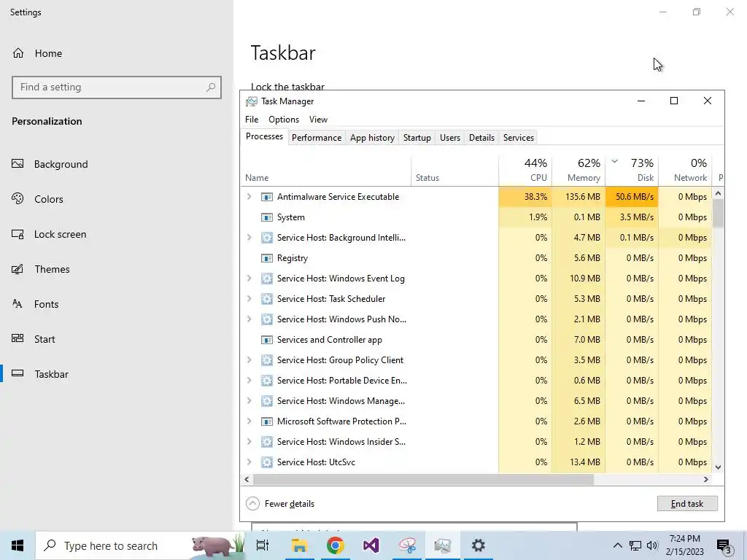Click the Microsoft Software Protection process icon
747x560 pixels.
(267, 421)
